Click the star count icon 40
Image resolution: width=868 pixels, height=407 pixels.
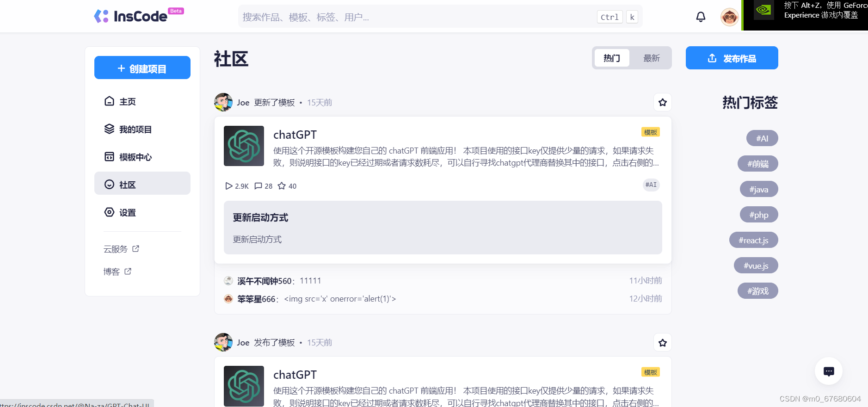(x=282, y=186)
